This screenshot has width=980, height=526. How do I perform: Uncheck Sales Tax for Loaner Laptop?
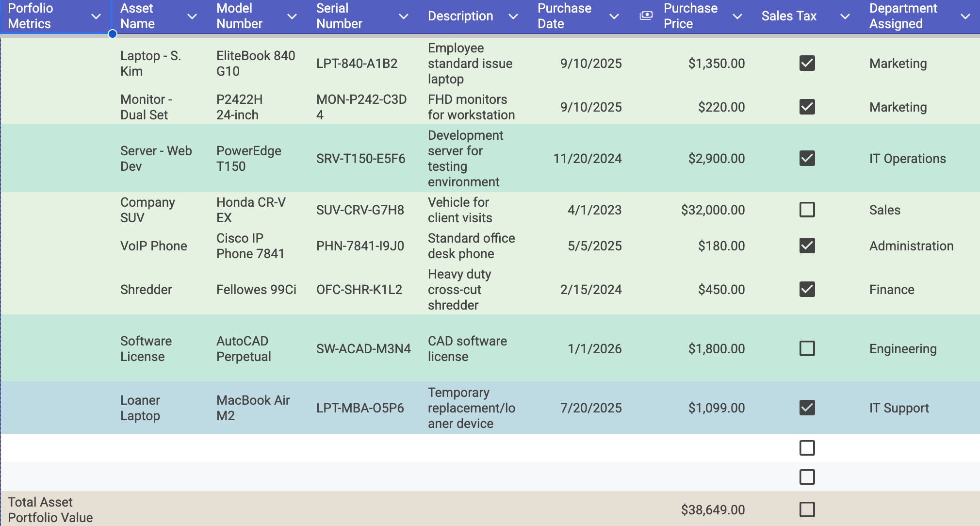click(807, 408)
